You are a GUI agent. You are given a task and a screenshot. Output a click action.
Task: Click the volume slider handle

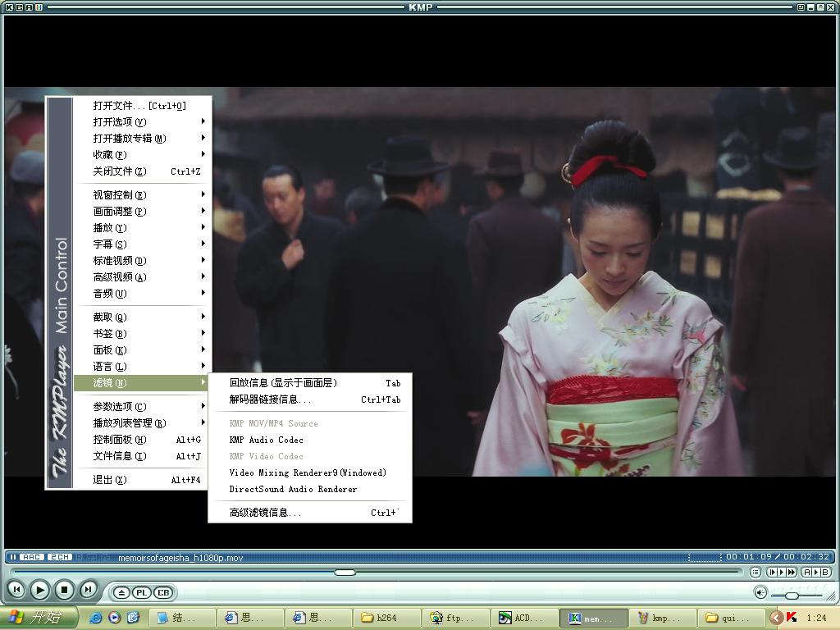[x=792, y=596]
